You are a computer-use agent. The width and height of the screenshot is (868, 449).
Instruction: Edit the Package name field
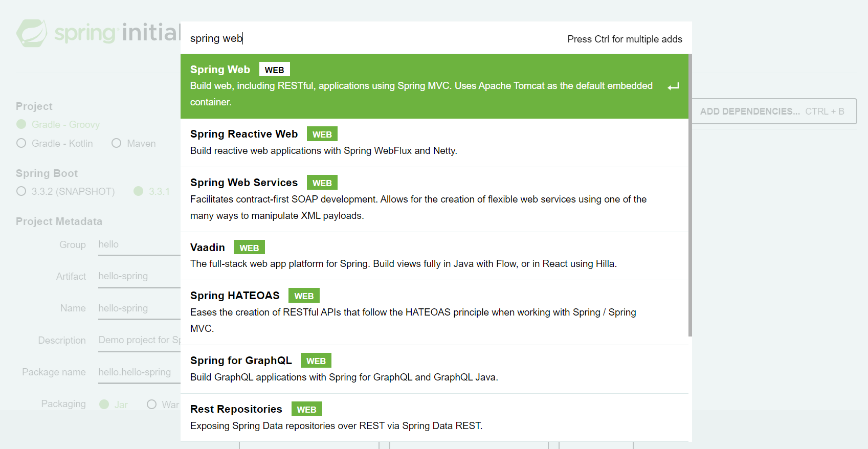coord(139,372)
